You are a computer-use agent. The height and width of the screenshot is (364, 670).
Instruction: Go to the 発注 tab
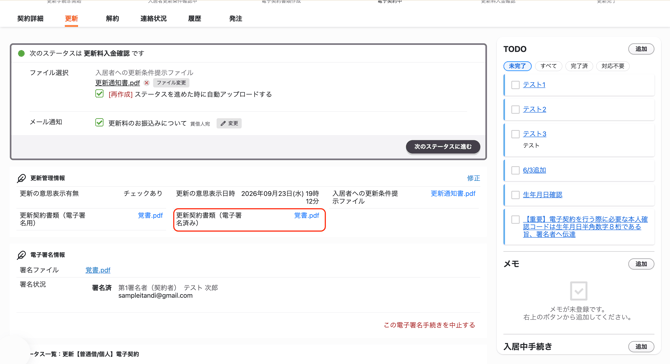[x=235, y=18]
